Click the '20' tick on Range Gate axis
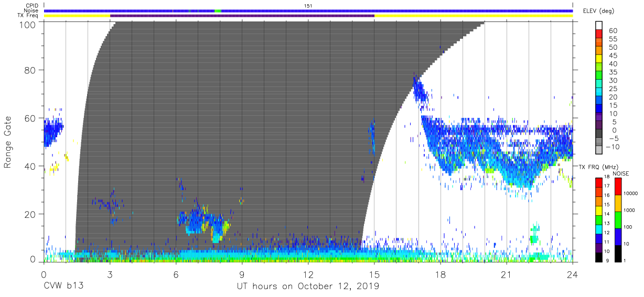Screen dimensions: 644x297 pos(30,214)
